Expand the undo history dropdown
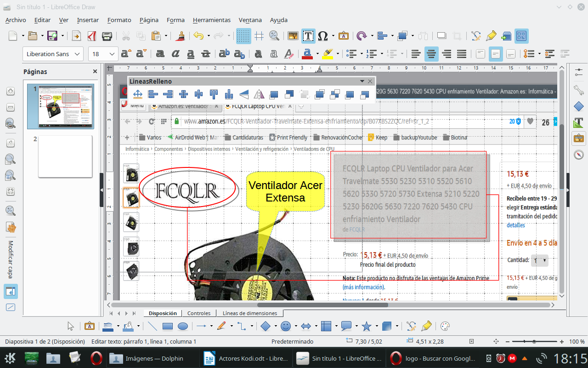The image size is (588, 368). click(209, 36)
